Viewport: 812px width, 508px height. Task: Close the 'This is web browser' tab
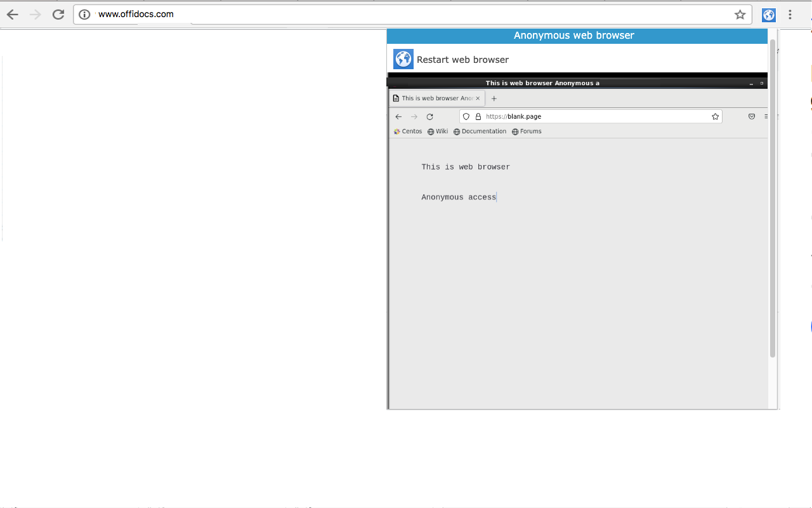coord(478,98)
